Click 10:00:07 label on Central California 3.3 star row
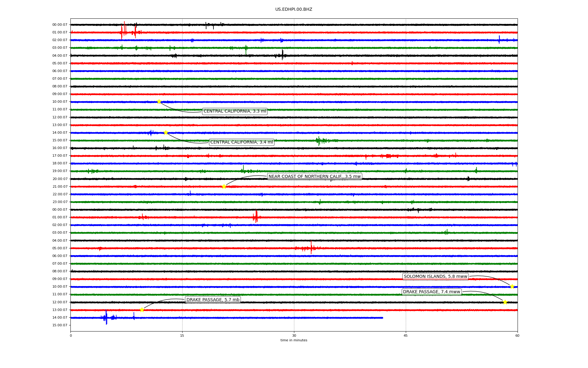Image resolution: width=588 pixels, height=368 pixels. pyautogui.click(x=60, y=102)
